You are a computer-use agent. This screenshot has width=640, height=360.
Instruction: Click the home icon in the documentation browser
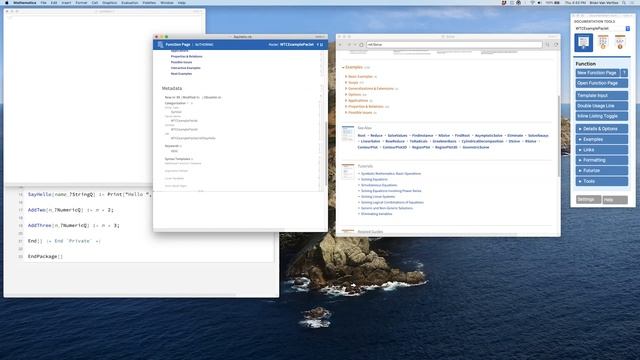click(x=361, y=44)
